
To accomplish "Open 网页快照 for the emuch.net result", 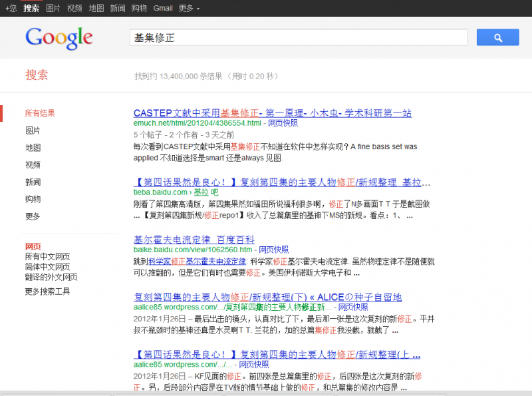I will click(x=283, y=123).
